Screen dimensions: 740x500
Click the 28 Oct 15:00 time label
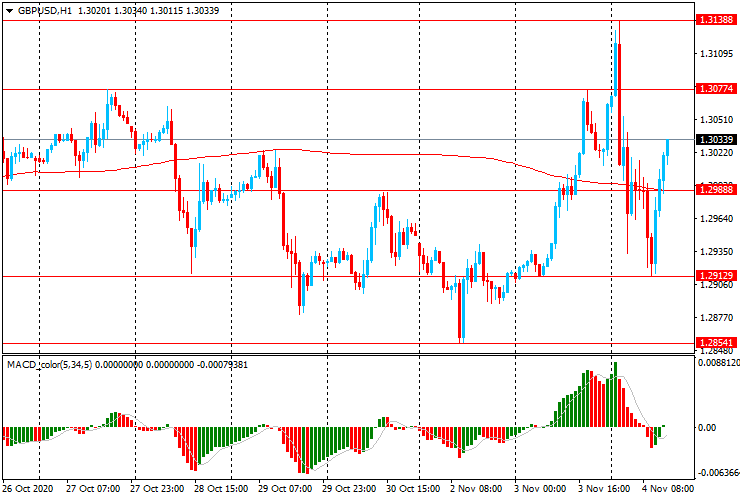coord(221,489)
